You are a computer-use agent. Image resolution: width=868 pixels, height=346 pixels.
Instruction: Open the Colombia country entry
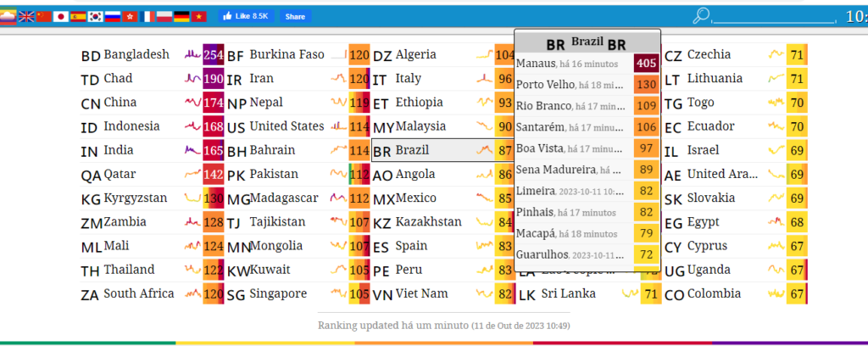point(712,294)
